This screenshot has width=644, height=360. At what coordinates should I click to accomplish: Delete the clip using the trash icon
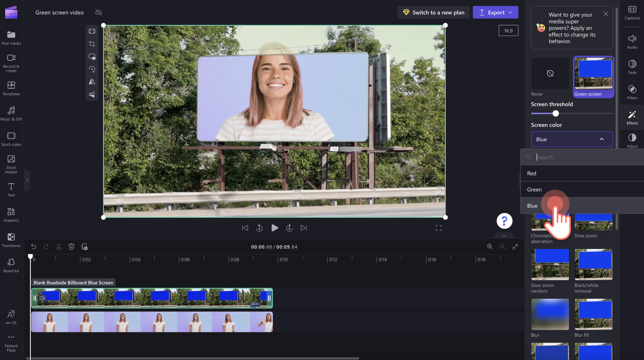coord(71,247)
